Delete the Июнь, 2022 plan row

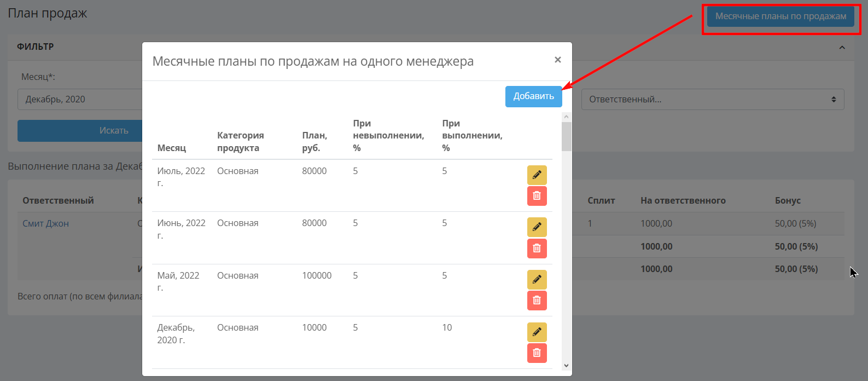pyautogui.click(x=537, y=249)
